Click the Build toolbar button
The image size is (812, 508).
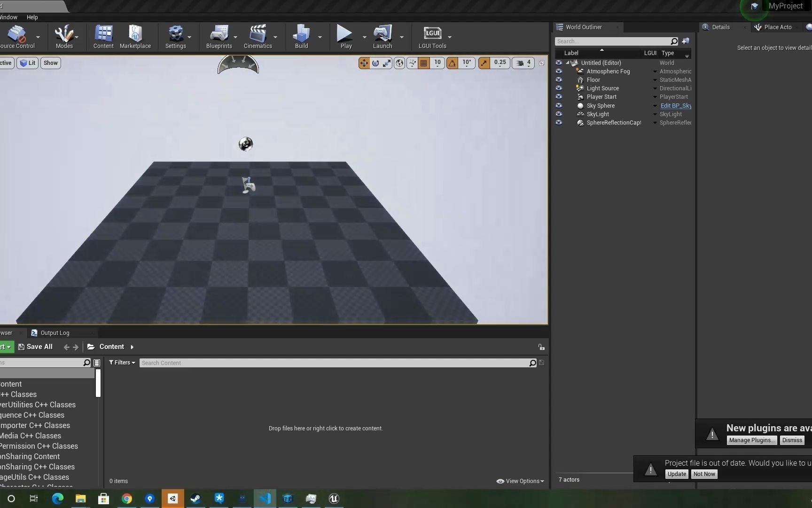301,37
